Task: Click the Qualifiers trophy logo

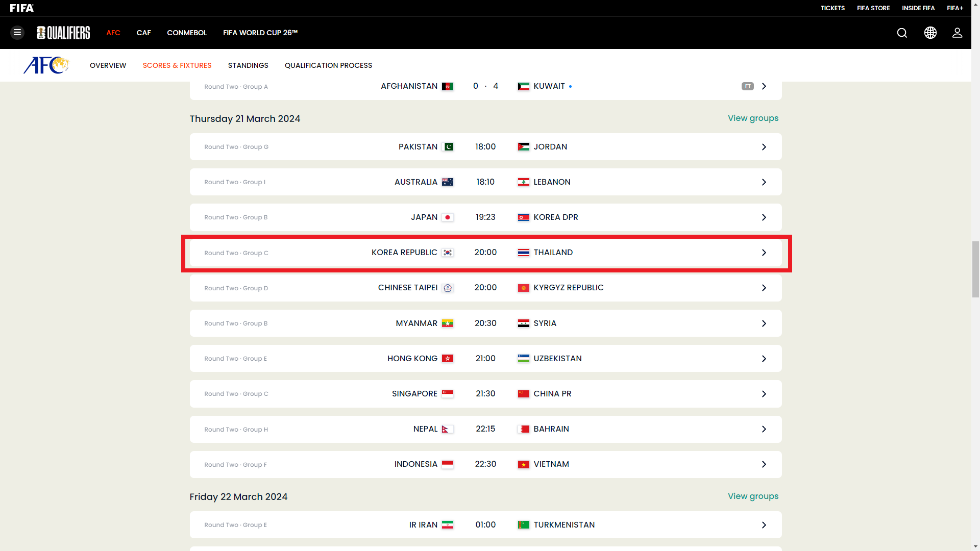Action: tap(63, 33)
